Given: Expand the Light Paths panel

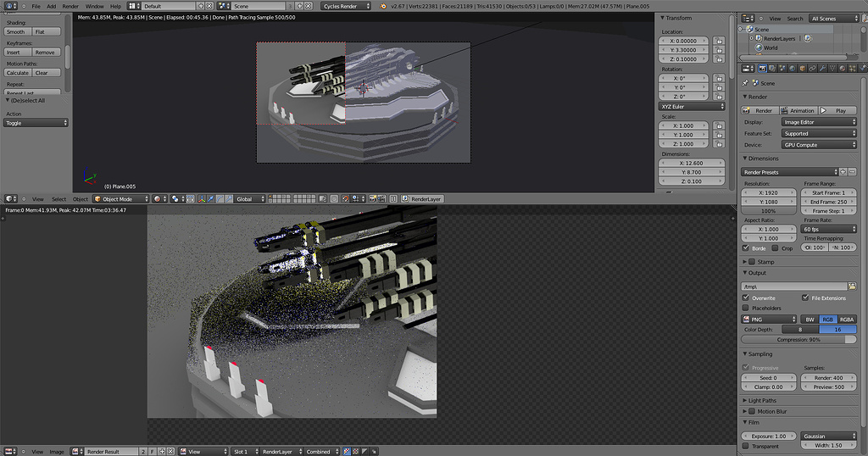Looking at the screenshot, I should pos(745,400).
